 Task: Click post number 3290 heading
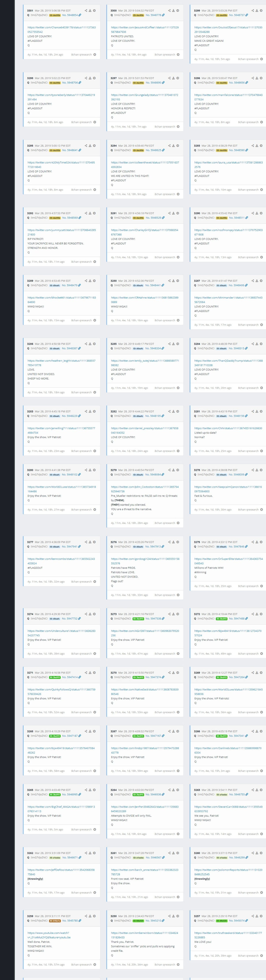pos(197,213)
